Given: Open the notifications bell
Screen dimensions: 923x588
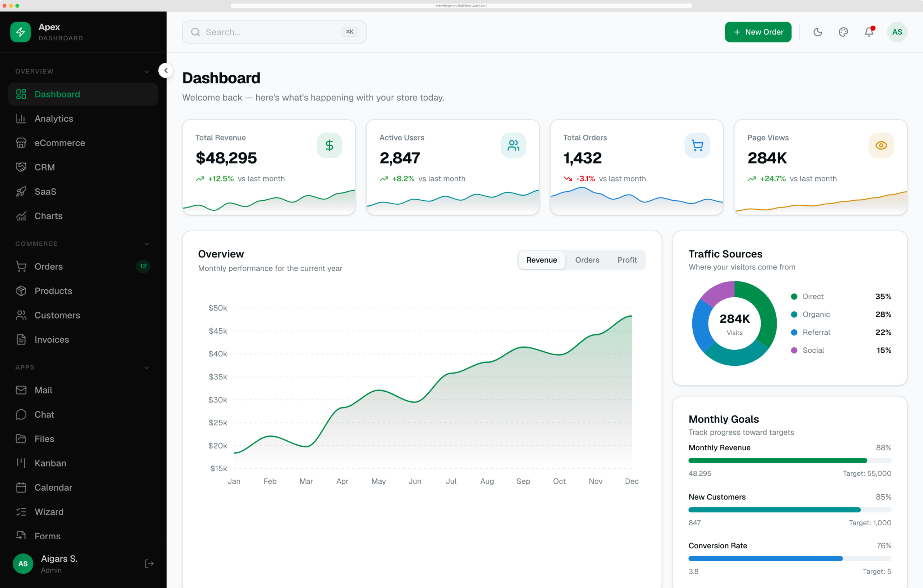Looking at the screenshot, I should tap(869, 32).
